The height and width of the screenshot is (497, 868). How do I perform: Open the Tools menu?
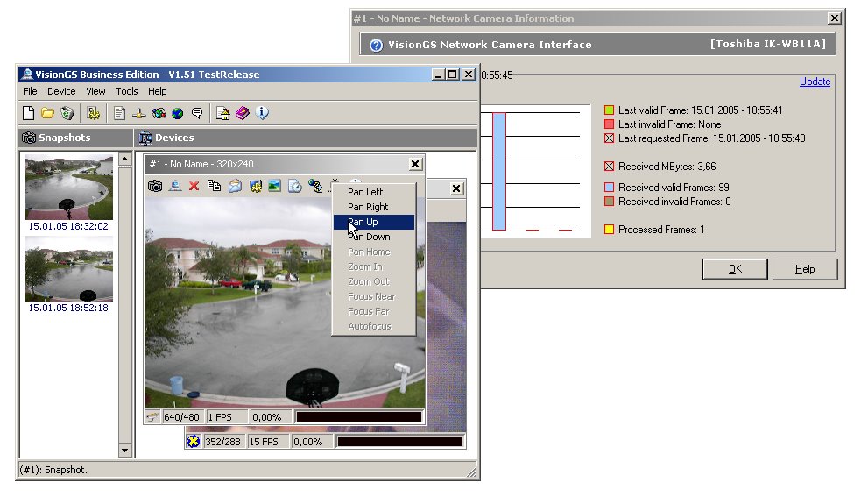(x=127, y=91)
